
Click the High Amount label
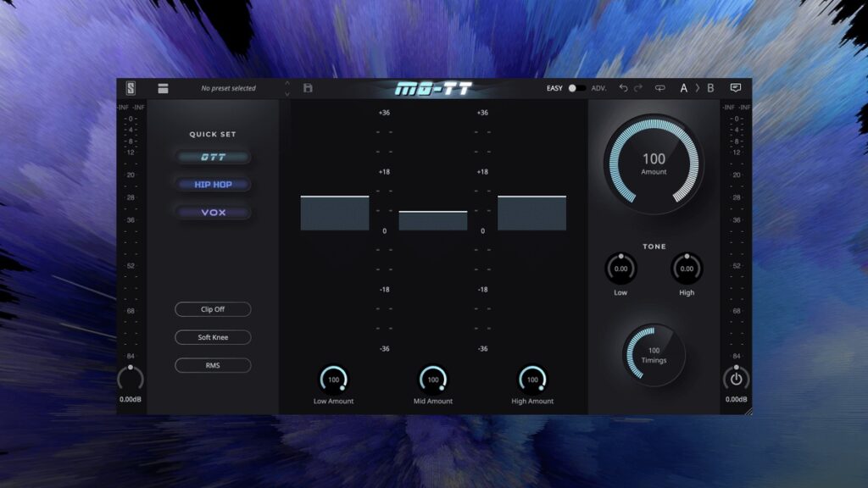click(x=532, y=401)
